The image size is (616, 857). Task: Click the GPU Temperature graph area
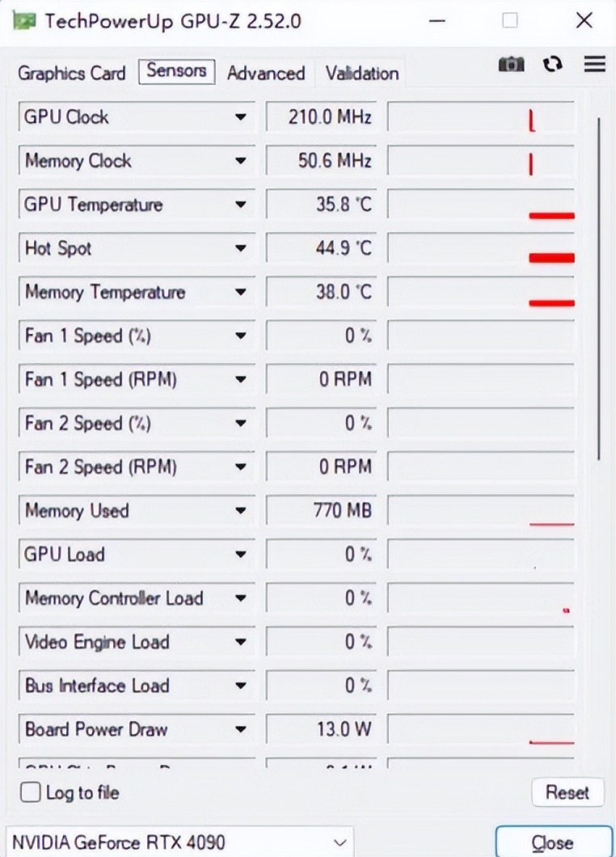pos(480,204)
